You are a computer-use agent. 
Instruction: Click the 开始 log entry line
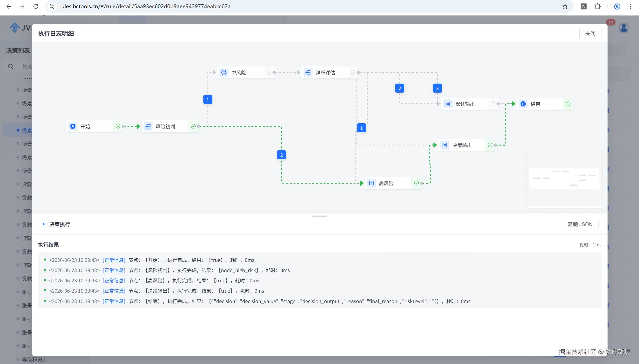(x=149, y=260)
